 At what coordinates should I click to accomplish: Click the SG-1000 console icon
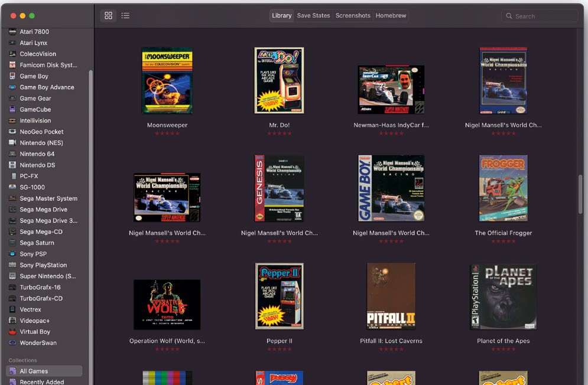point(12,187)
